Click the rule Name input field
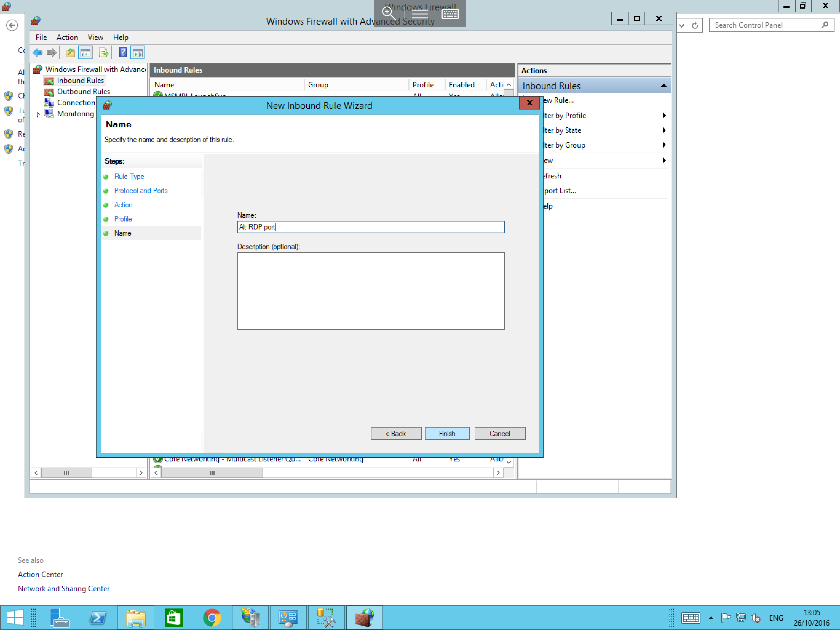The image size is (840, 630). [370, 227]
